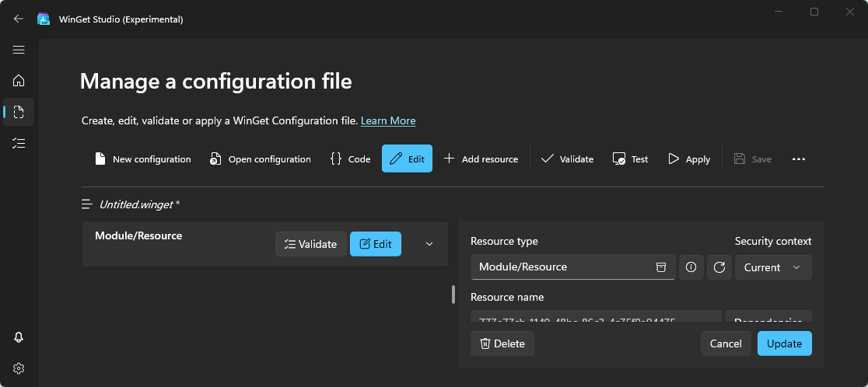The width and height of the screenshot is (868, 387).
Task: Click the Resource type input field
Action: click(562, 267)
